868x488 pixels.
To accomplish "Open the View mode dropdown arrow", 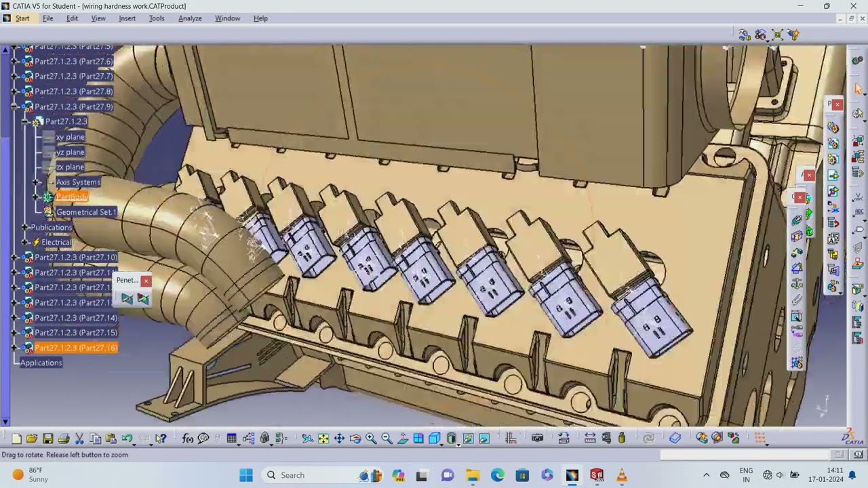I will pyautogui.click(x=458, y=444).
